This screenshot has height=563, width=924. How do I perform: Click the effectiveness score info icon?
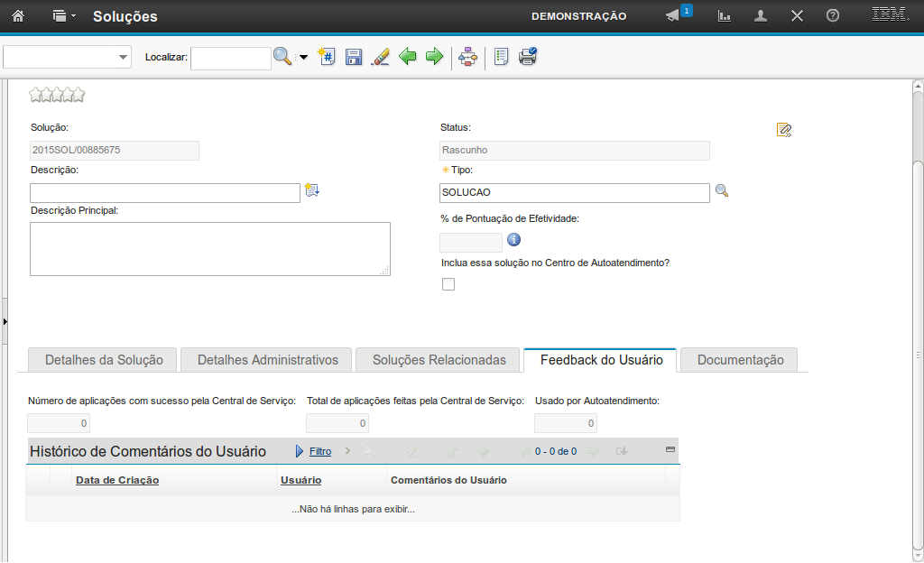513,240
